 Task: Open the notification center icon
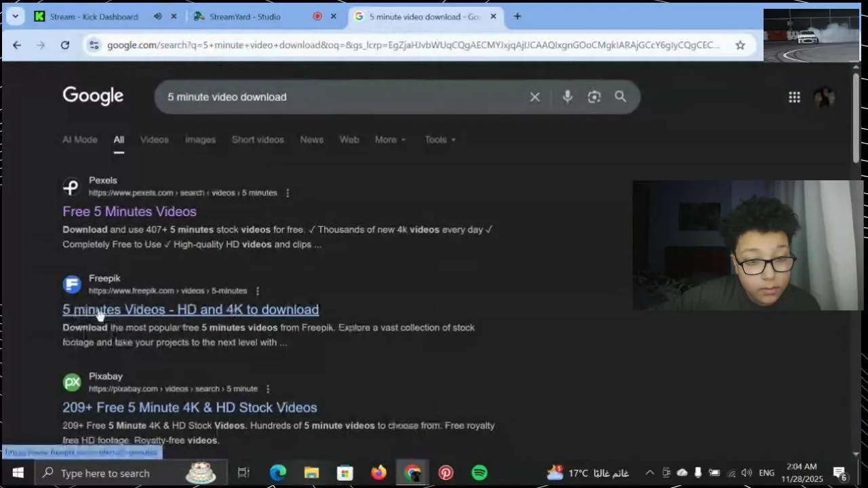(840, 473)
